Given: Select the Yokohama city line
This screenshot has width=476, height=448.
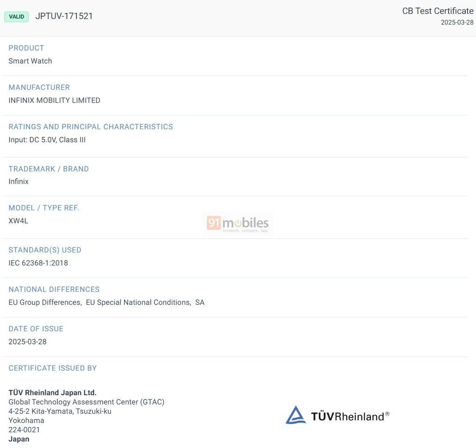Looking at the screenshot, I should [26, 421].
